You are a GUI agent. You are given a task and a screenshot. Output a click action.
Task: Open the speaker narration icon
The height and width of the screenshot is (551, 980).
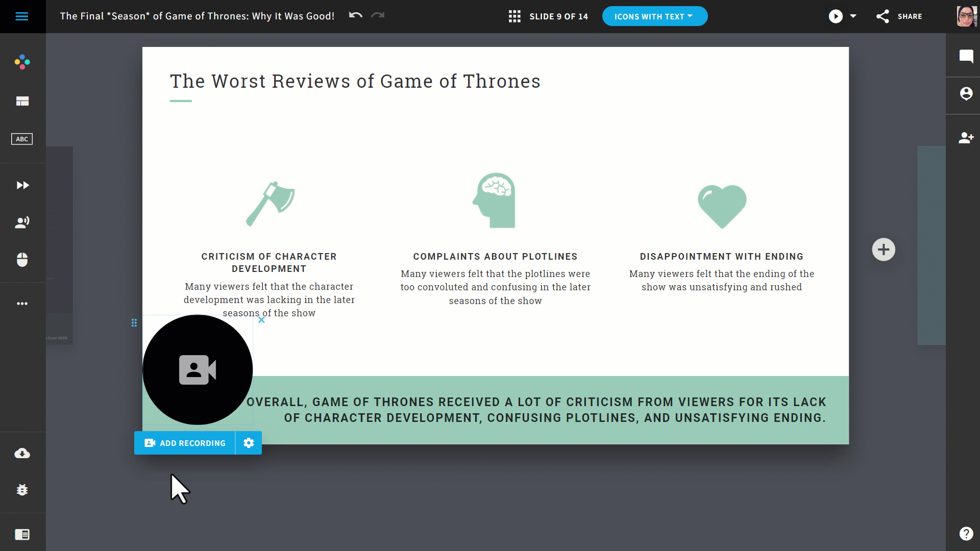coord(22,222)
